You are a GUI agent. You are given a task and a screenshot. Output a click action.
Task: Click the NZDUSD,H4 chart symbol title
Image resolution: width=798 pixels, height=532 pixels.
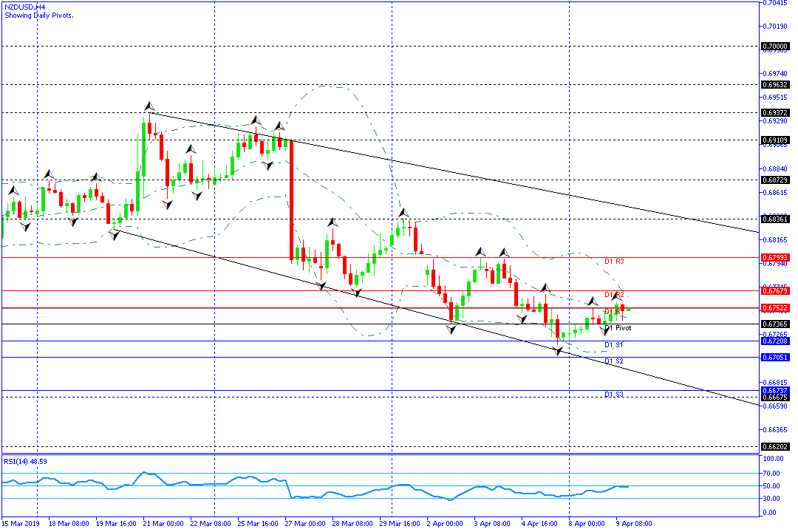tap(25, 7)
